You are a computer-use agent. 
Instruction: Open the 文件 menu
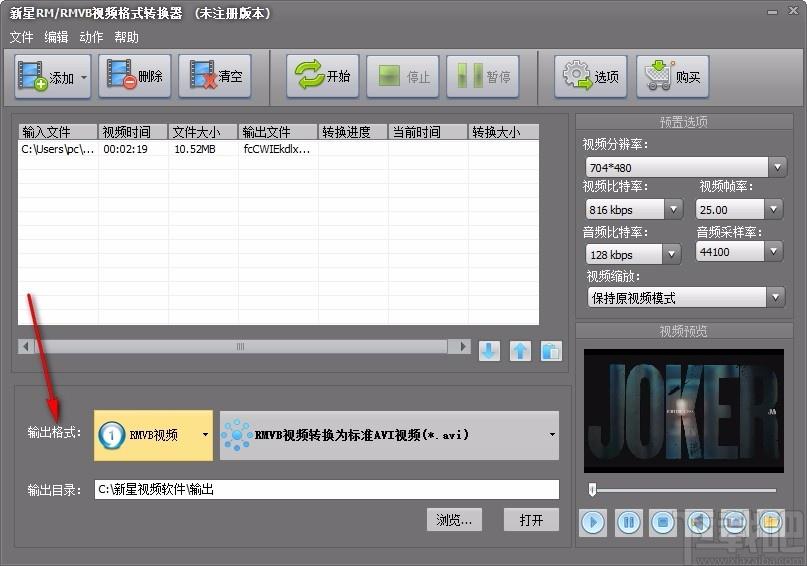click(21, 37)
